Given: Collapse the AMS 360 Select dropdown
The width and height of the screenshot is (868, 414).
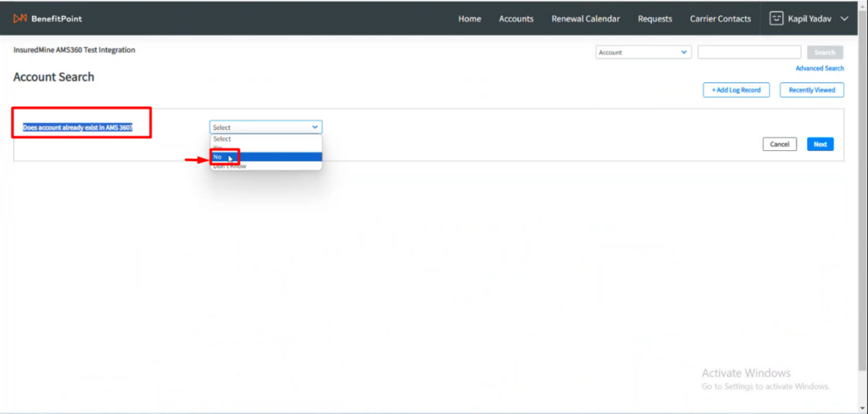Looking at the screenshot, I should pyautogui.click(x=265, y=127).
